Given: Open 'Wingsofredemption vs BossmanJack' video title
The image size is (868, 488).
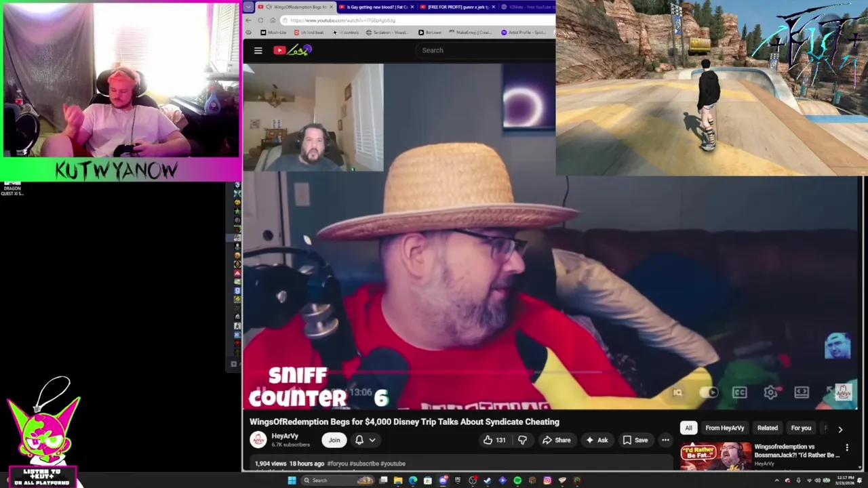Looking at the screenshot, I should coord(797,451).
